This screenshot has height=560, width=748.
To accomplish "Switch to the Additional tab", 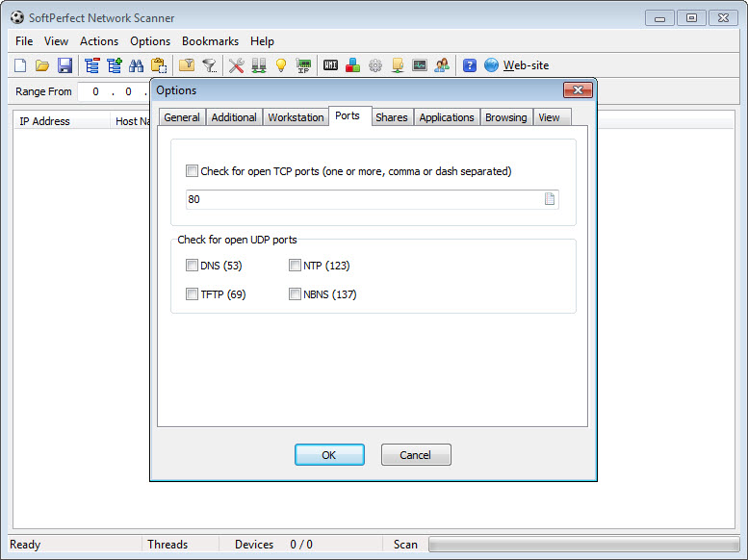I will [x=234, y=117].
